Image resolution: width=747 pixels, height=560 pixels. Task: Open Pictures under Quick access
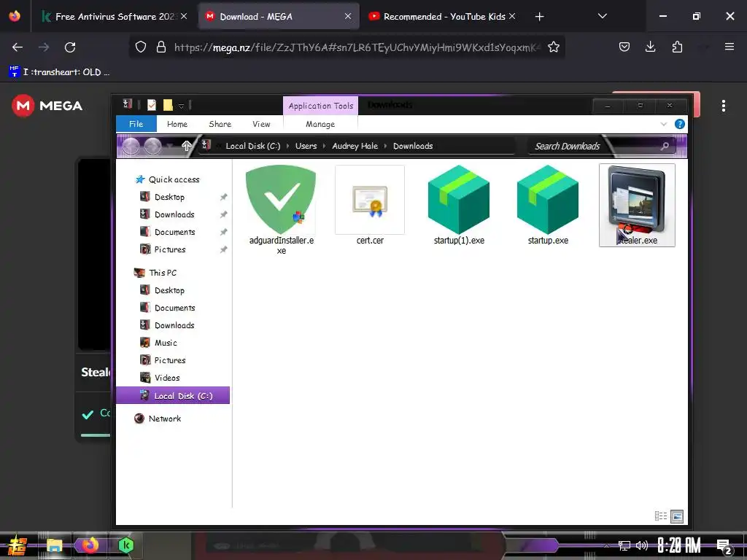point(169,249)
